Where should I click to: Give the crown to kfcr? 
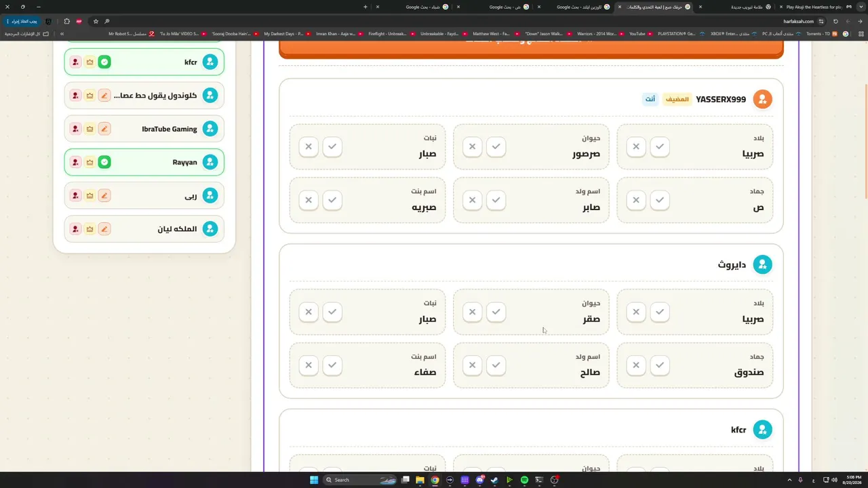tap(90, 62)
